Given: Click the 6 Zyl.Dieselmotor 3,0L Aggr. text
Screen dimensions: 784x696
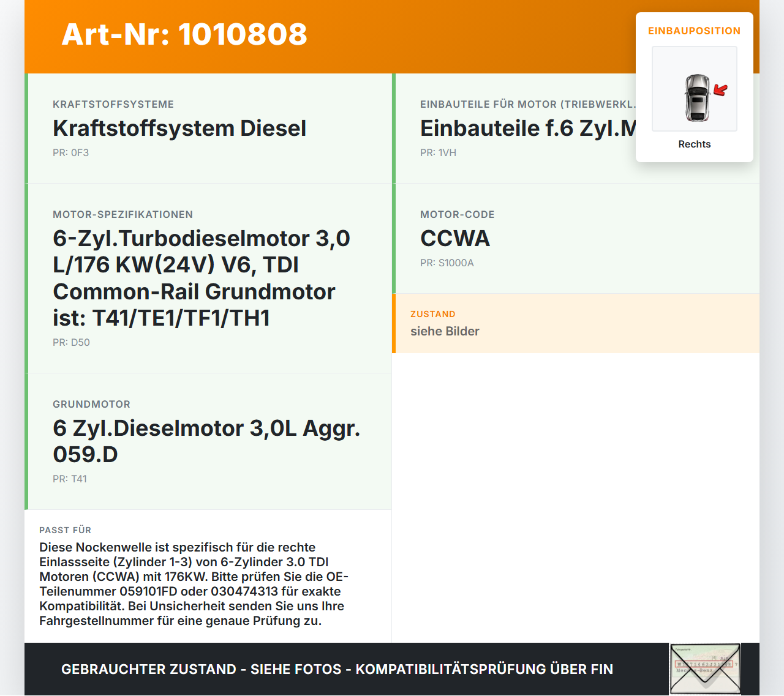Looking at the screenshot, I should click(x=206, y=441).
